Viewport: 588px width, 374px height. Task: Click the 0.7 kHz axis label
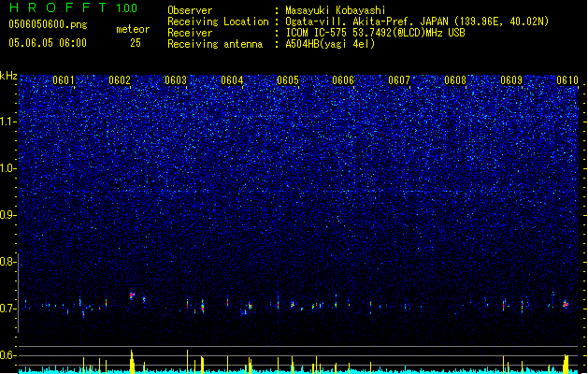click(x=8, y=309)
